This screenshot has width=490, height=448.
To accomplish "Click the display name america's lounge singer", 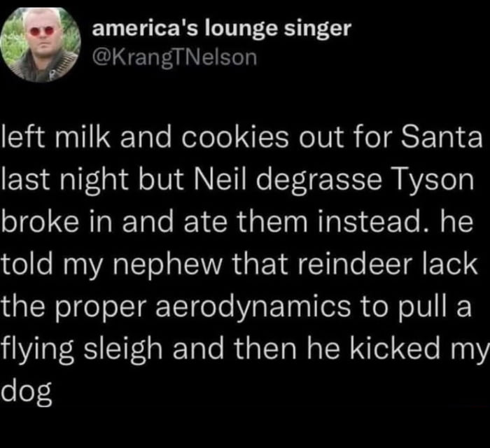I will (x=222, y=29).
